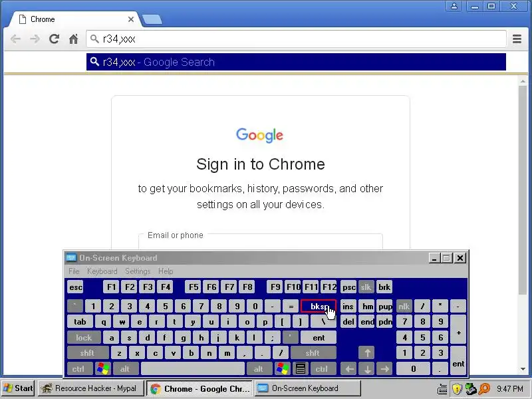Click the numpad plus key

(x=458, y=329)
